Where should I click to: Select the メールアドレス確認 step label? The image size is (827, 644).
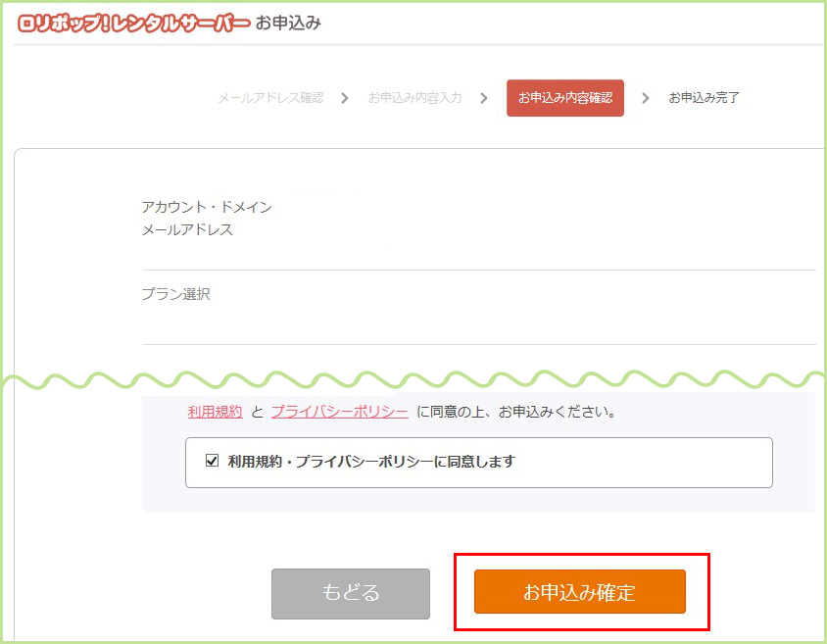pyautogui.click(x=270, y=98)
